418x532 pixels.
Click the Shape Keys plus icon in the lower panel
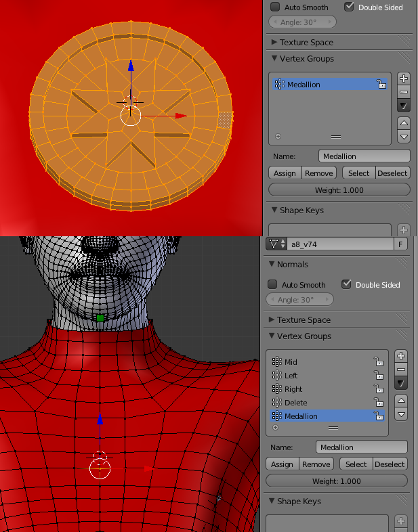tap(401, 521)
